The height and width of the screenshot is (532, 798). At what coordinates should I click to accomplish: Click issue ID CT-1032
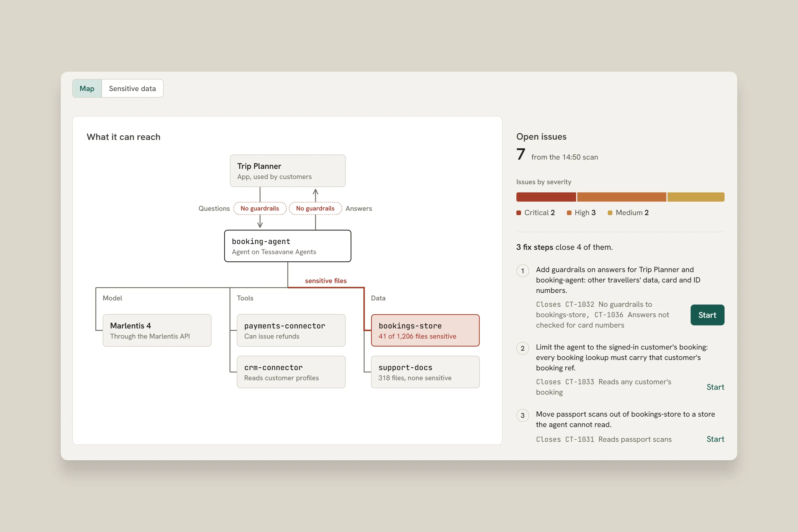click(x=579, y=304)
